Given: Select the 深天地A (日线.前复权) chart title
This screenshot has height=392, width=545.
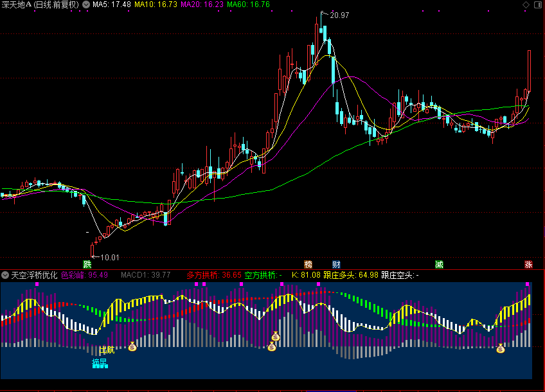Looking at the screenshot, I should (x=40, y=4).
